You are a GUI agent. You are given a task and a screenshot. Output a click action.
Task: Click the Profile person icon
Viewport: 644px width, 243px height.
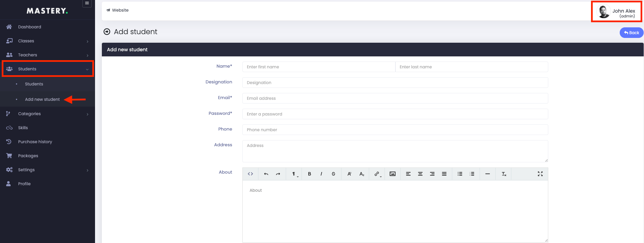(x=9, y=184)
